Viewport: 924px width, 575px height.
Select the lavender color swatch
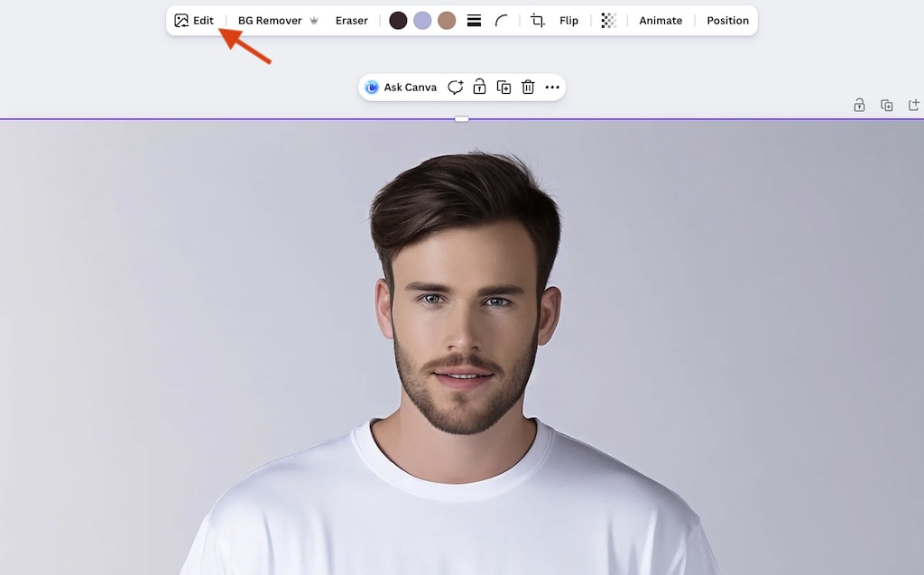tap(421, 20)
